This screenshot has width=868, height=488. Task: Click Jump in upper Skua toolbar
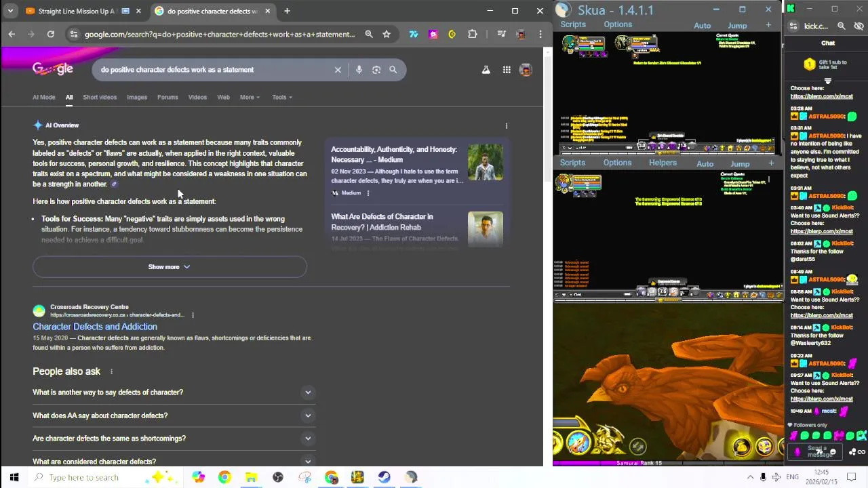pos(737,26)
